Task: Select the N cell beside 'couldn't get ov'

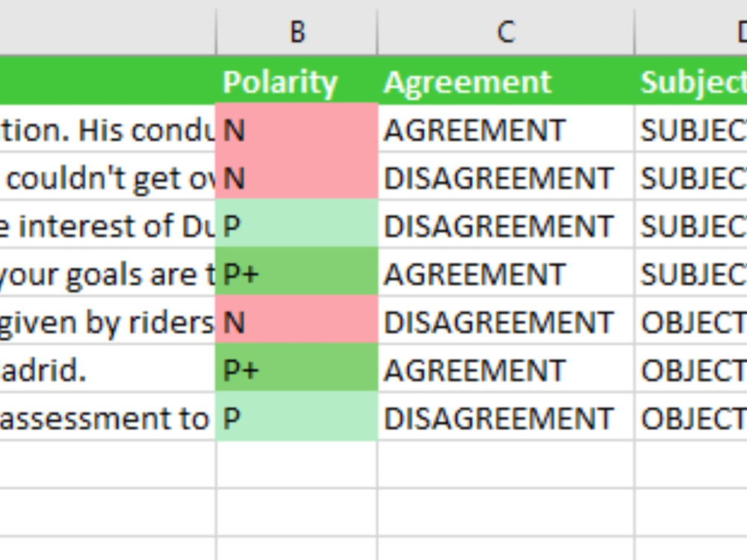Action: 297,178
